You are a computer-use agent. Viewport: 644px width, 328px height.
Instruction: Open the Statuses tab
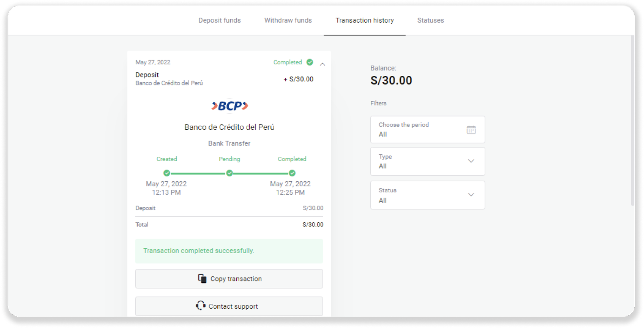coord(430,20)
